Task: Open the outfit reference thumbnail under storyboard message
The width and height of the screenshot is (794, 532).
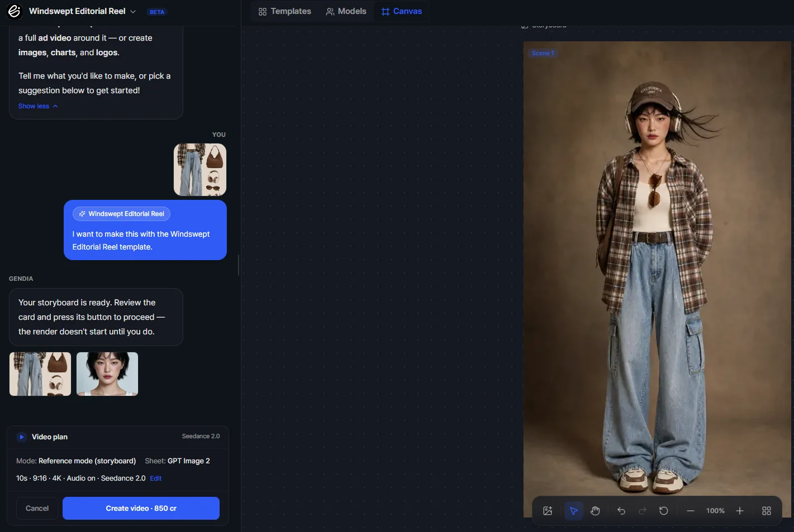Action: click(x=40, y=374)
